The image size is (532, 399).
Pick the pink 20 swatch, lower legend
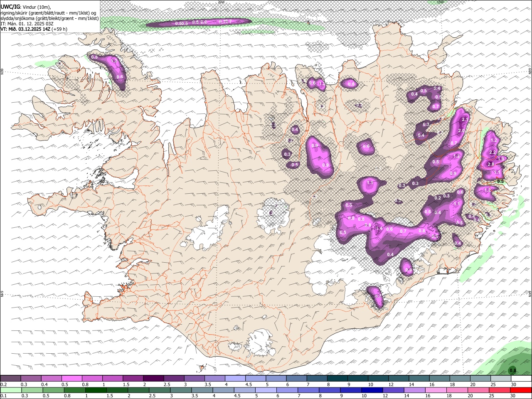coord(478,390)
